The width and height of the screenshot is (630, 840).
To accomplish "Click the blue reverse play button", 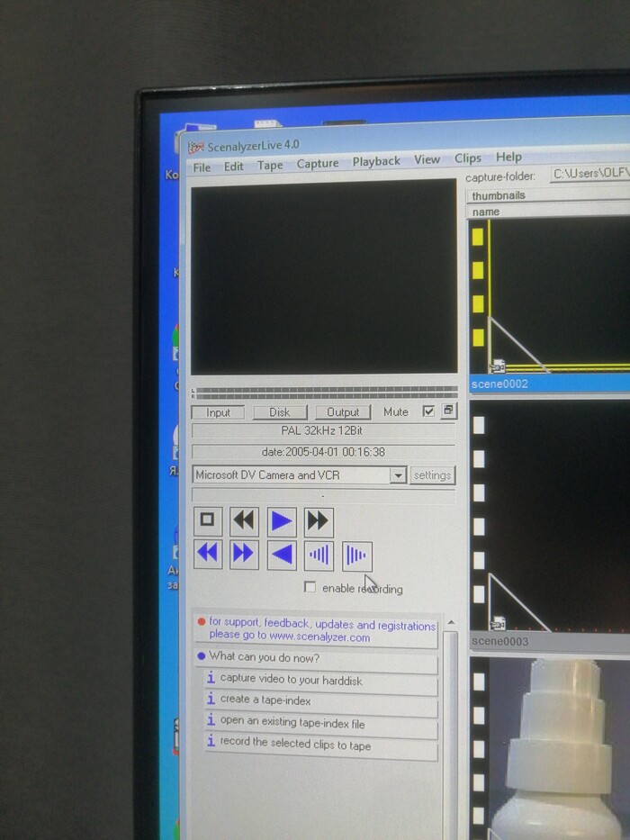I will [282, 555].
